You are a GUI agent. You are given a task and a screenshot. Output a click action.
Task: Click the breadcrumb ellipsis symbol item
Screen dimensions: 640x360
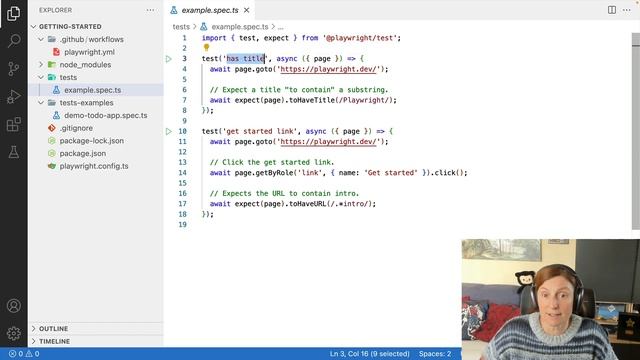280,27
